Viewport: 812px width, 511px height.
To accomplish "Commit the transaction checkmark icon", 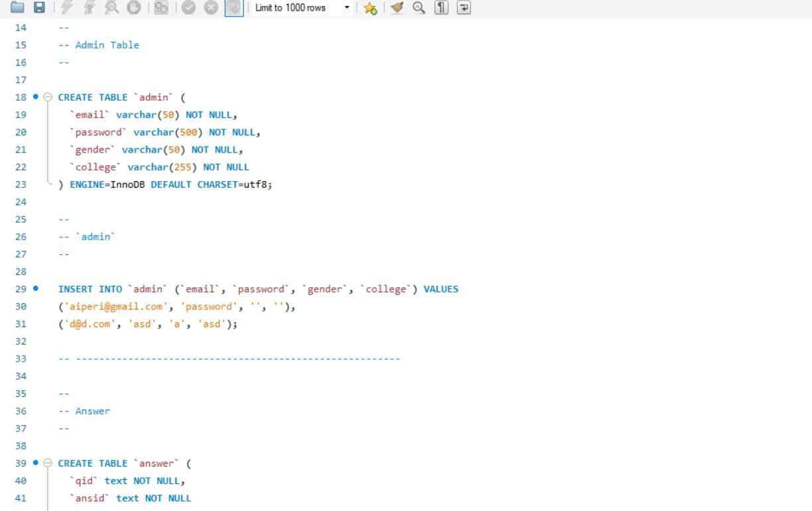I will [x=189, y=8].
